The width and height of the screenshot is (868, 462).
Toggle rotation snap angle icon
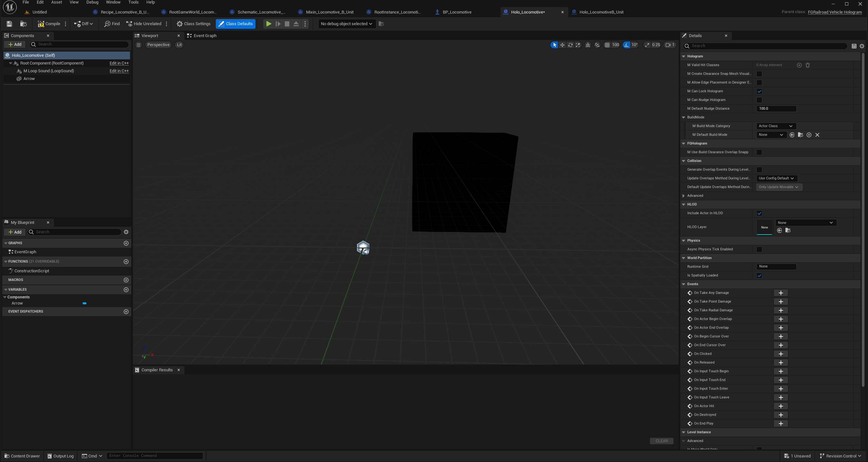click(x=626, y=45)
